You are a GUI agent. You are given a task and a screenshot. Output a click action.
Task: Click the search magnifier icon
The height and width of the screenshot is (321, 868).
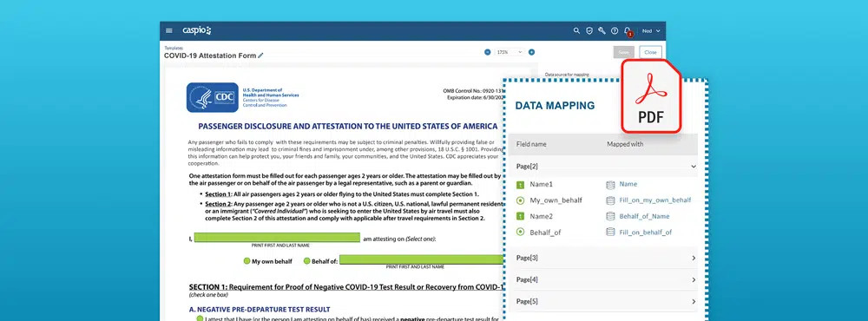[x=576, y=31]
